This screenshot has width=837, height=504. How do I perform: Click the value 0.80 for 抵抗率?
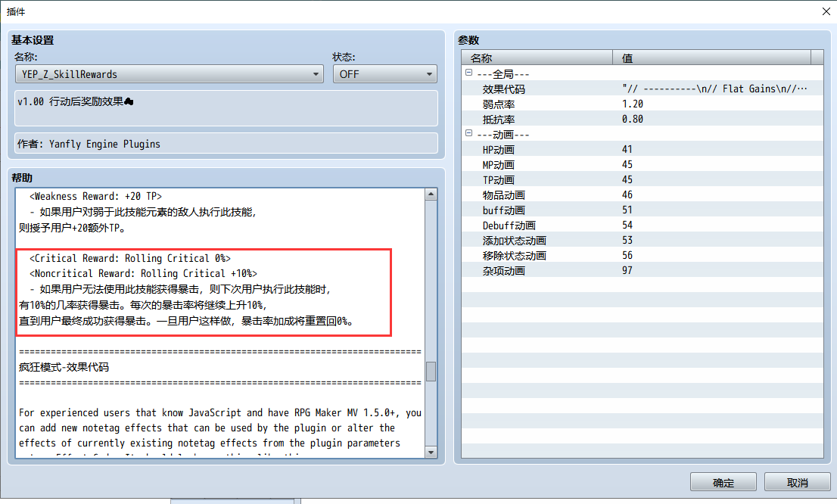[x=633, y=119]
